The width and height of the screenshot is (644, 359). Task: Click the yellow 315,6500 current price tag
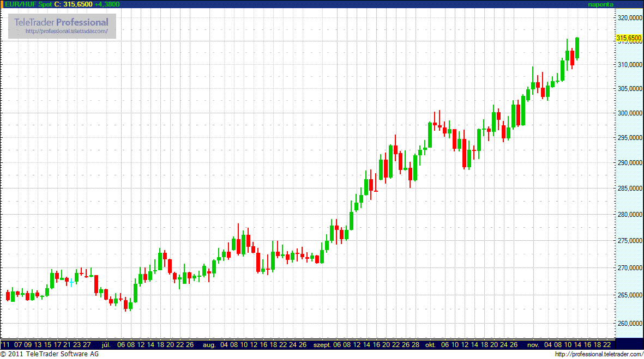pyautogui.click(x=629, y=38)
